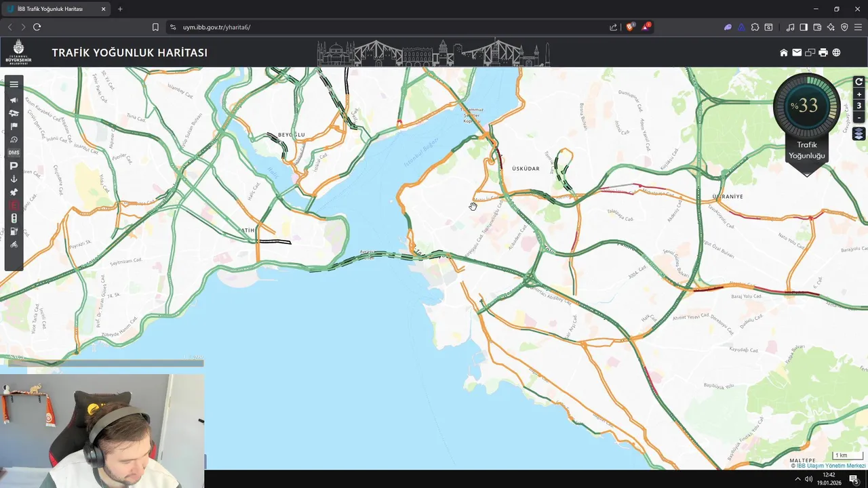This screenshot has width=868, height=488.
Task: Go to the home page icon
Action: tap(784, 52)
